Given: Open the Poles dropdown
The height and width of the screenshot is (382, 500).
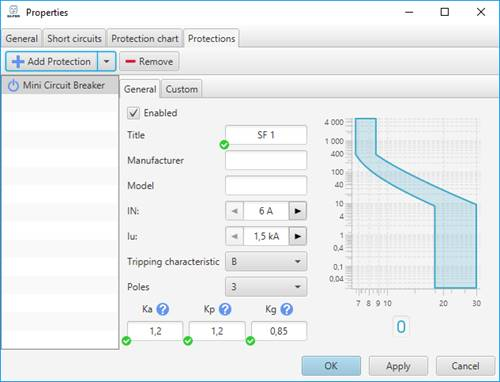Looking at the screenshot, I should [266, 287].
